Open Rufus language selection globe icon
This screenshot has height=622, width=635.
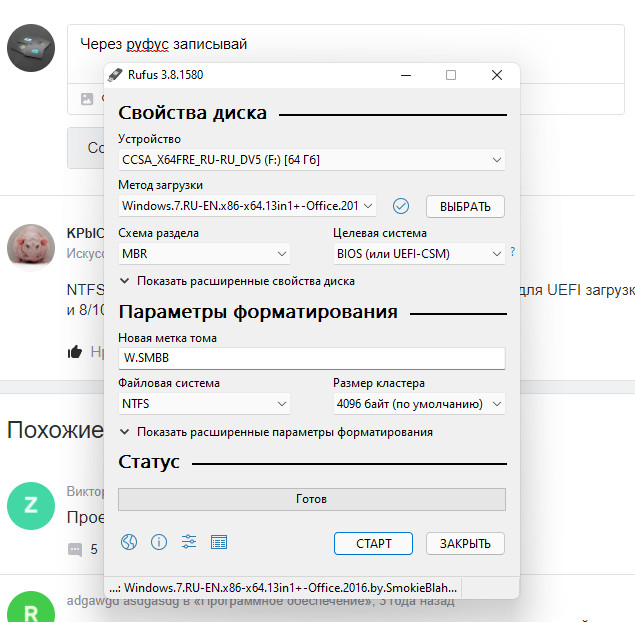(129, 542)
